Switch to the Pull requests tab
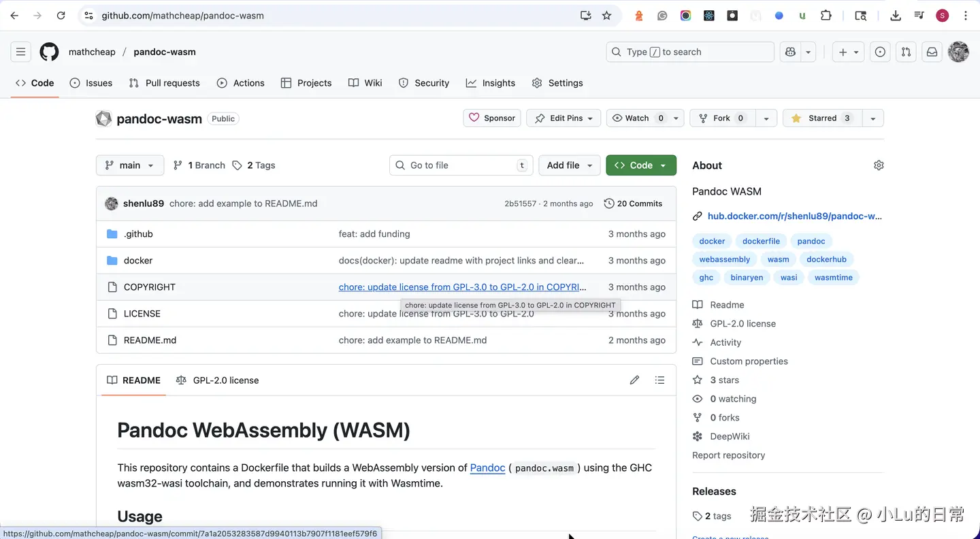Image resolution: width=980 pixels, height=539 pixels. (165, 83)
